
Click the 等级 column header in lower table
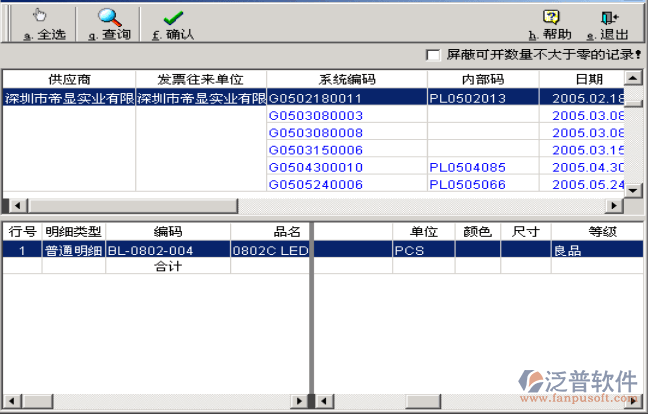point(600,232)
